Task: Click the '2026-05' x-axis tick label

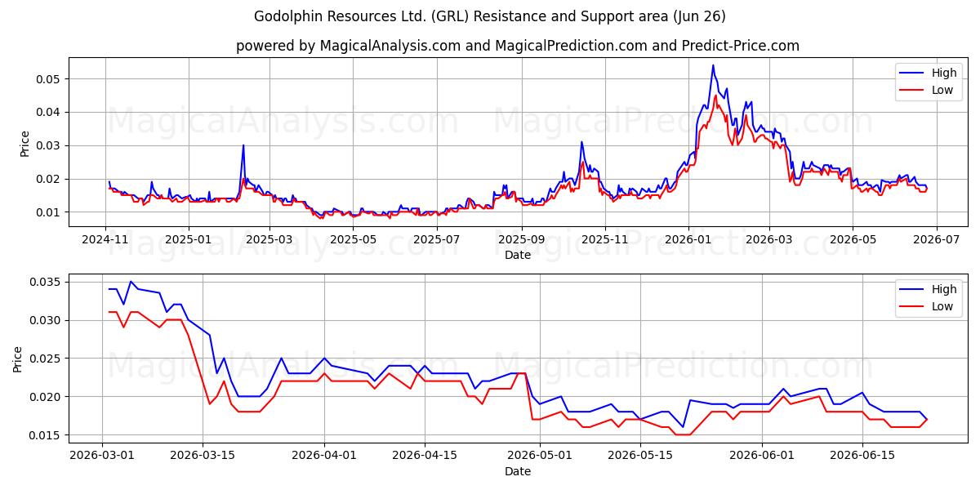Action: [851, 239]
